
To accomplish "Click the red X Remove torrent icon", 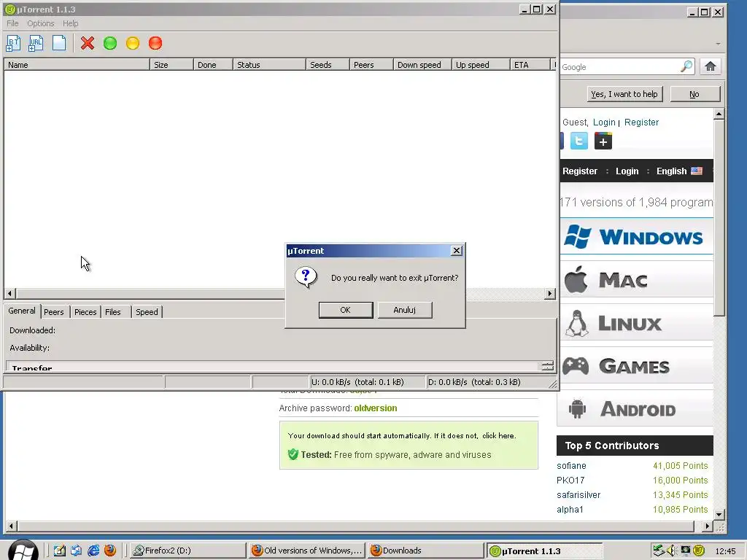I will tap(88, 43).
